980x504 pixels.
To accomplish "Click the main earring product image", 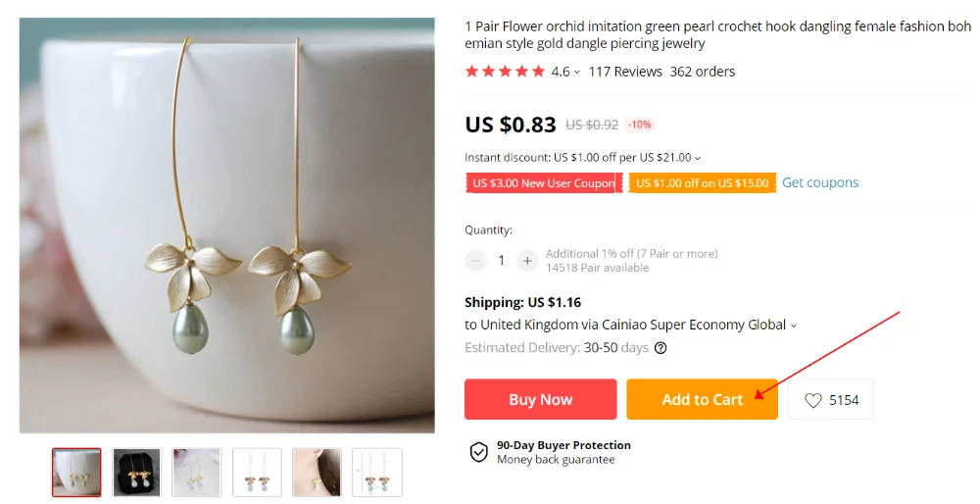I will pos(226,226).
